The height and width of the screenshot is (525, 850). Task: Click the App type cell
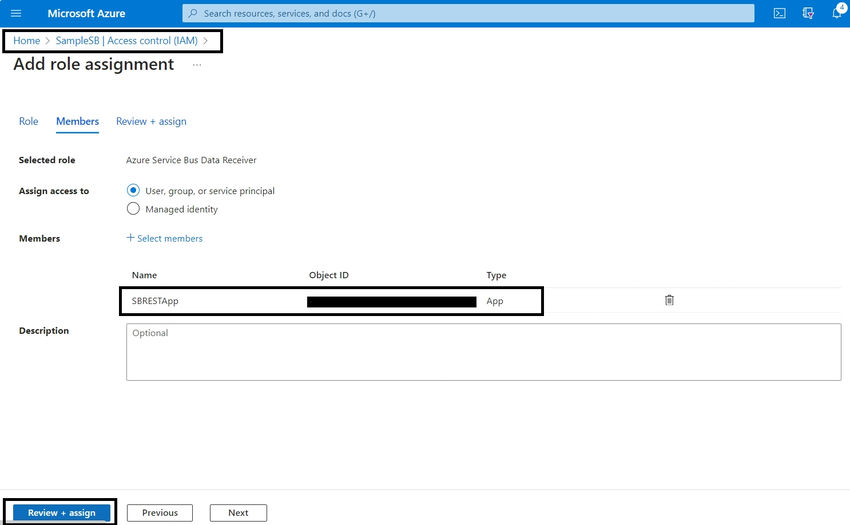(495, 301)
